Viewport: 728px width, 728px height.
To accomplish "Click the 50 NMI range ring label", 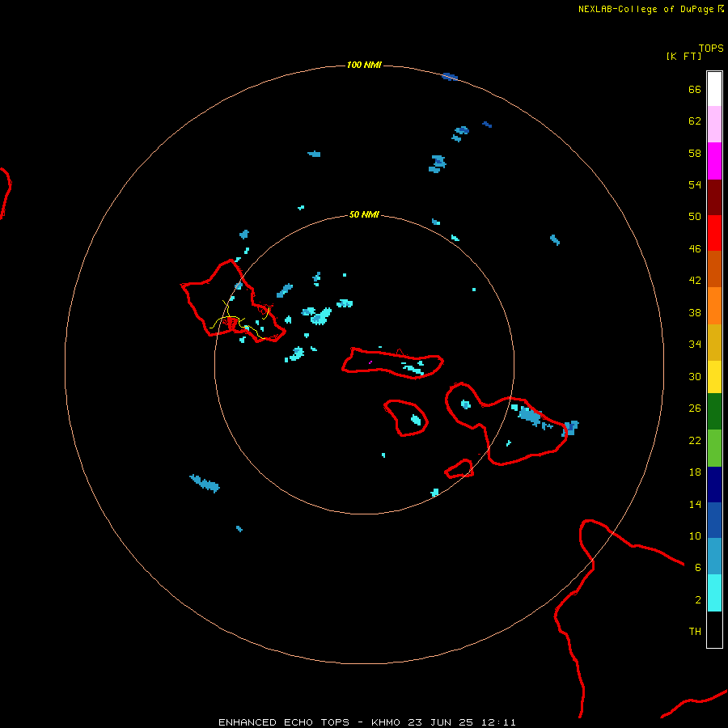I will 364,214.
